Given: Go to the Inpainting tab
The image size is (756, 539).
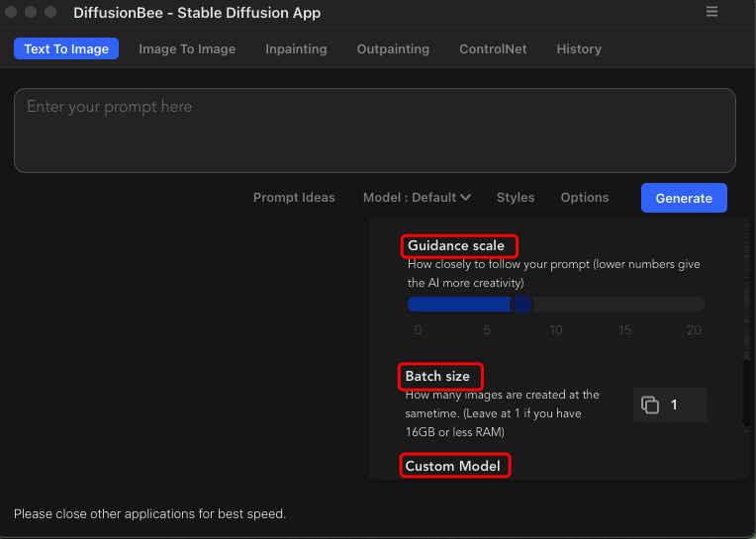Looking at the screenshot, I should (x=296, y=48).
